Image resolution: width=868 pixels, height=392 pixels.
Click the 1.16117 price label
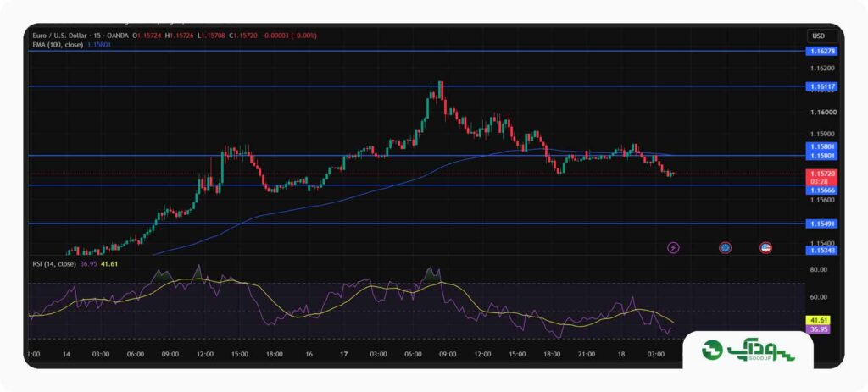click(821, 86)
